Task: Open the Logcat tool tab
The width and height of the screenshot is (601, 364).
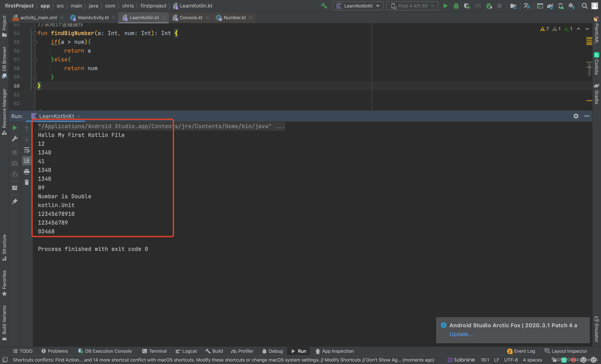Action: [x=186, y=351]
